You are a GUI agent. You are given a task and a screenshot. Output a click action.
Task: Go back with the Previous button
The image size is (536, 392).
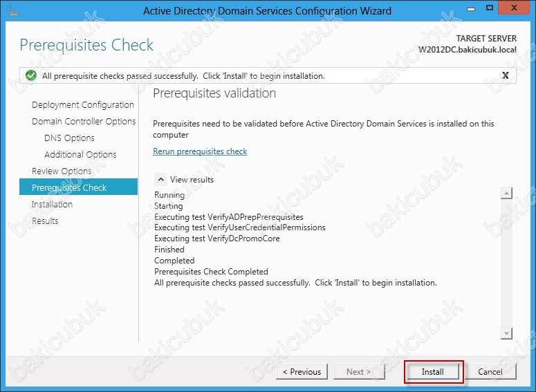[x=302, y=371]
